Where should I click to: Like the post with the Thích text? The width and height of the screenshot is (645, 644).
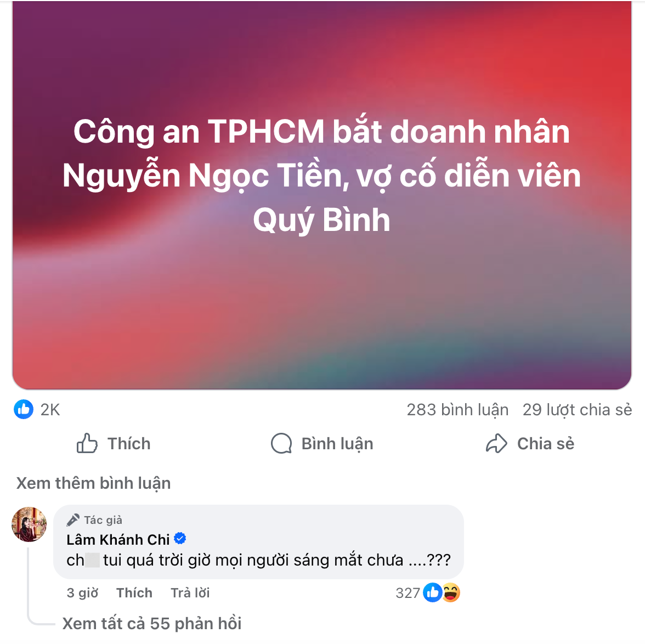coord(129,444)
